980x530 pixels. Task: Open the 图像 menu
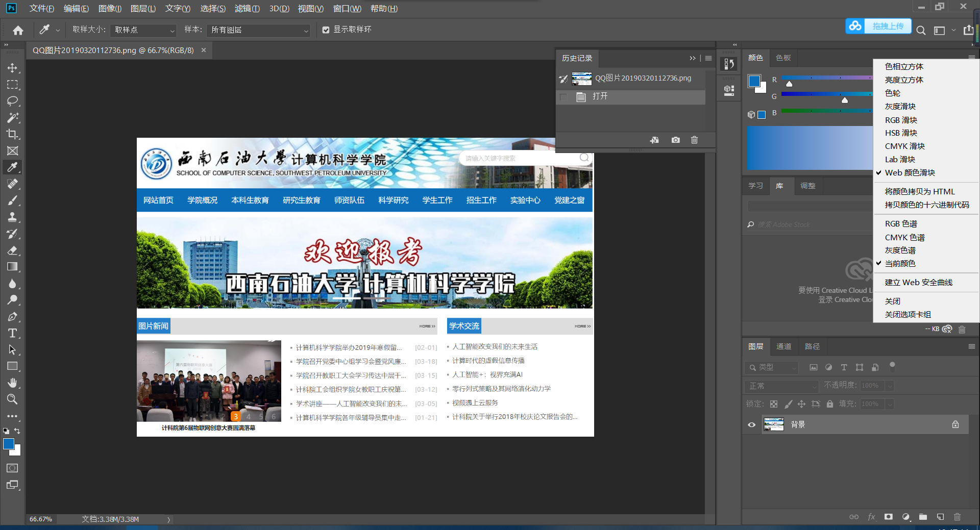coord(110,8)
